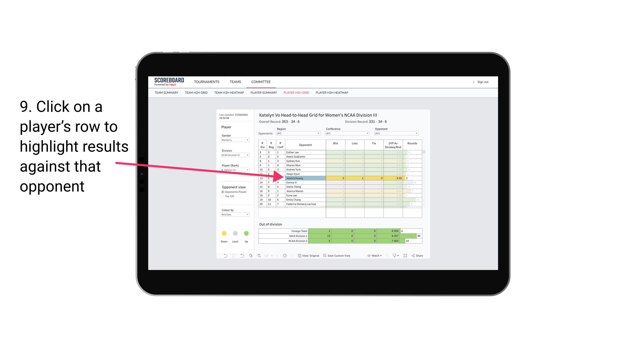Click the Save Custom View icon
644x346 pixels.
(x=325, y=256)
